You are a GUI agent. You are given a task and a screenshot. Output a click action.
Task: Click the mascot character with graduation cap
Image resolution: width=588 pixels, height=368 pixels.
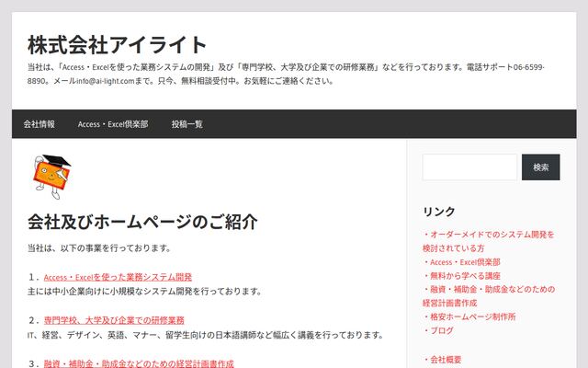click(51, 177)
